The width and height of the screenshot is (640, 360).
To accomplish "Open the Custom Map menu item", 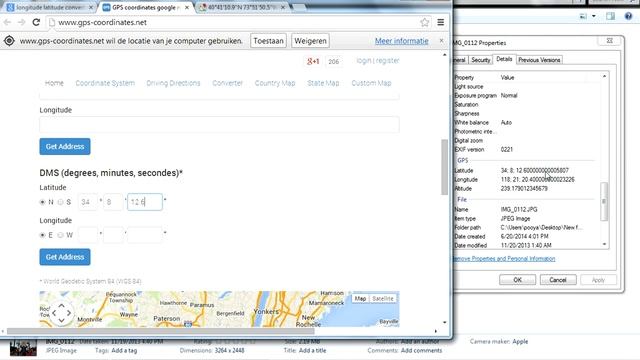I will point(371,83).
